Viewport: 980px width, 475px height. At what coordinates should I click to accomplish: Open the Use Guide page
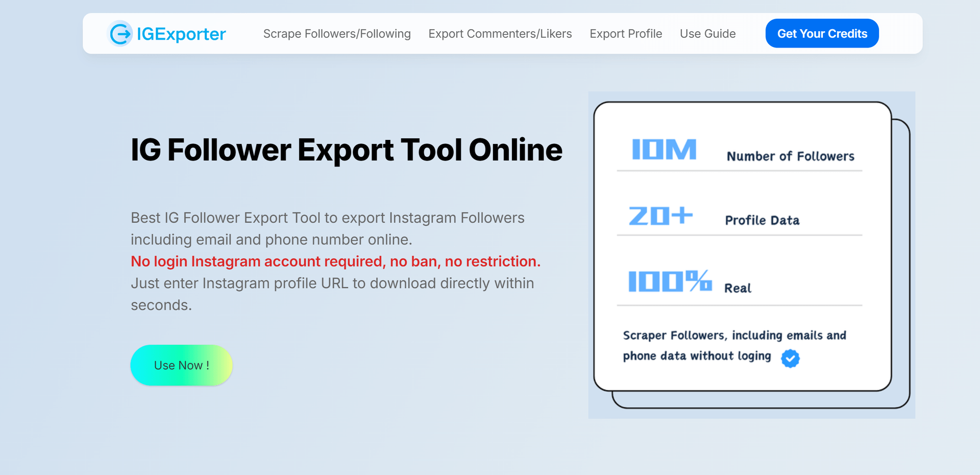pos(707,34)
